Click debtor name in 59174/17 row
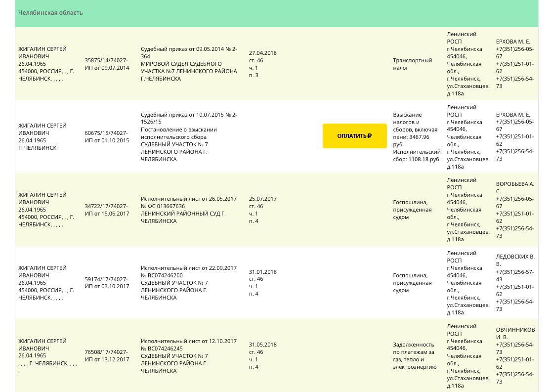Viewport: 553px width, 392px height. [x=43, y=272]
